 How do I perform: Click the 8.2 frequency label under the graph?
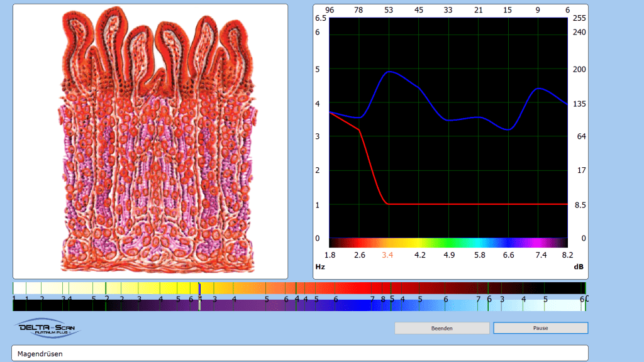coord(567,255)
